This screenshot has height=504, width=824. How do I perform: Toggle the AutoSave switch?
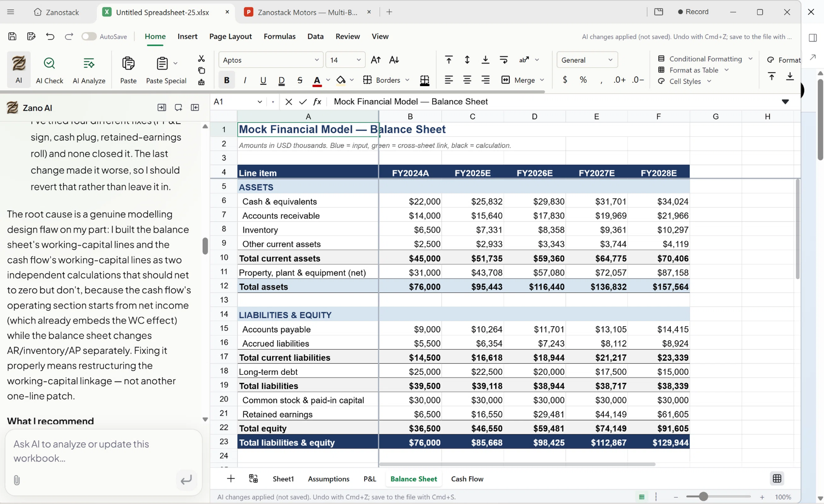(88, 37)
